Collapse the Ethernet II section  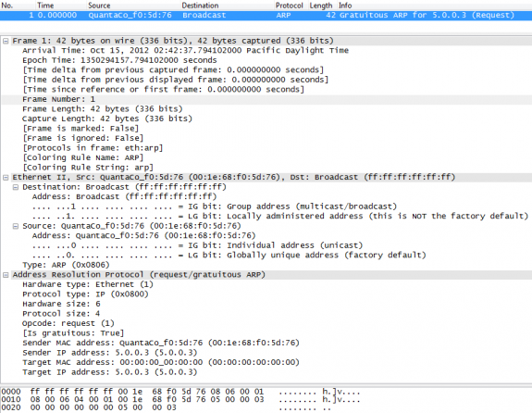[x=6, y=177]
